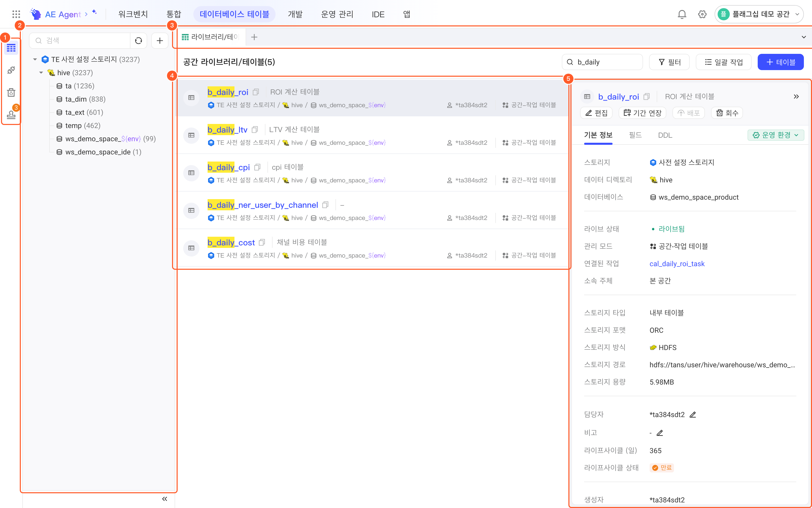Copy the b_daily_ltv table name
812x508 pixels.
255,129
